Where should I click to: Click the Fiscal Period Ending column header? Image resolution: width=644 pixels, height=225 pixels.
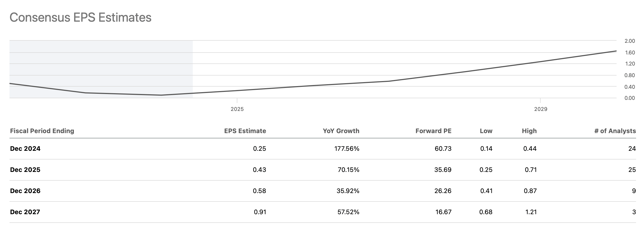coord(42,131)
